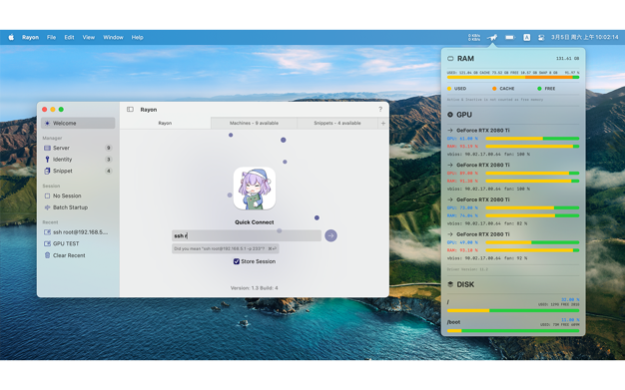Viewport: 625px width, 390px height.
Task: Open Snippet in the Manager section
Action: 78,171
